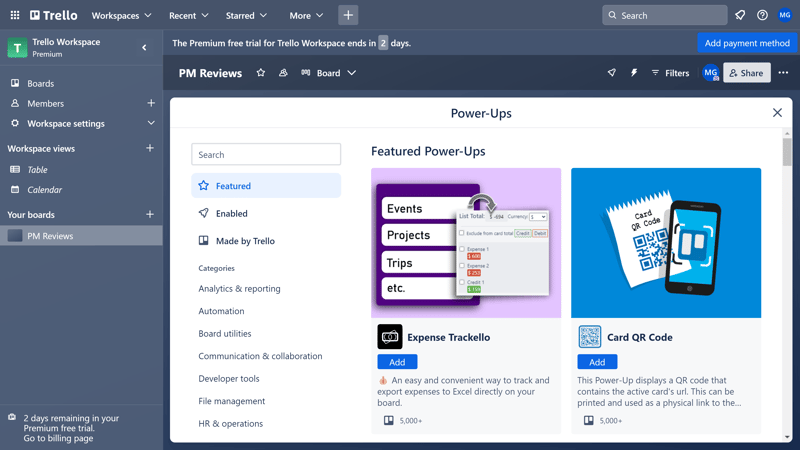Image resolution: width=800 pixels, height=450 pixels.
Task: Click the Power-Ups dialog scrollbar
Action: (787, 152)
